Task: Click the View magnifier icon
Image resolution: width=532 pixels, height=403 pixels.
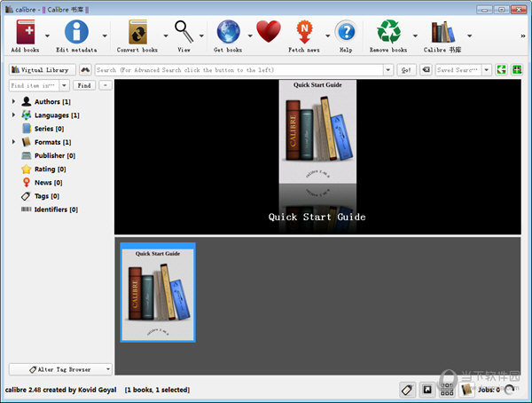Action: [184, 32]
